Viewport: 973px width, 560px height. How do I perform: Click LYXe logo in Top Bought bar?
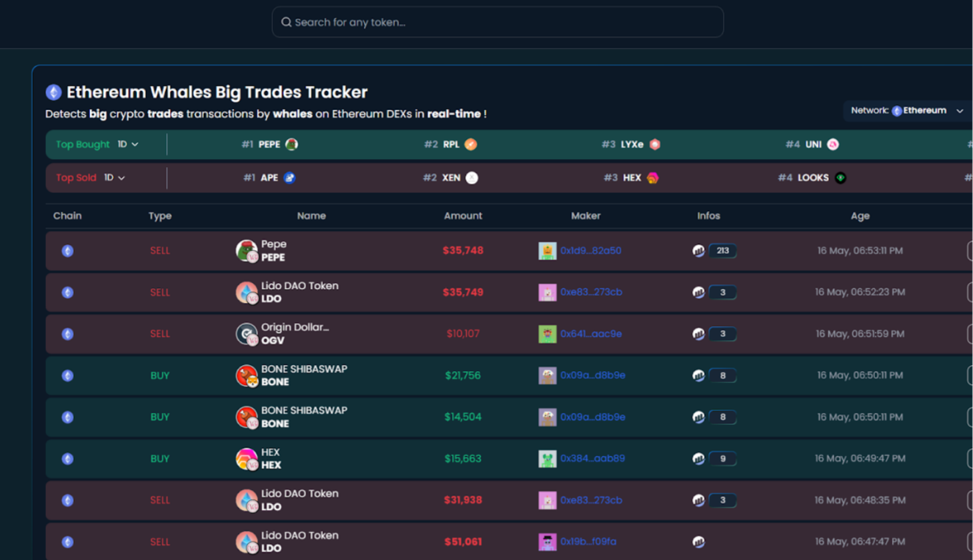pyautogui.click(x=655, y=144)
